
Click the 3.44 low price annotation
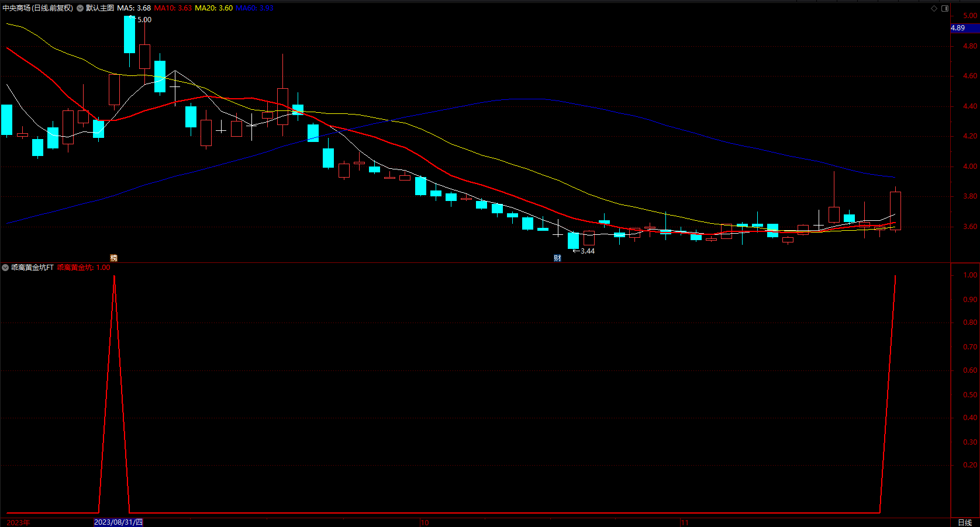588,251
